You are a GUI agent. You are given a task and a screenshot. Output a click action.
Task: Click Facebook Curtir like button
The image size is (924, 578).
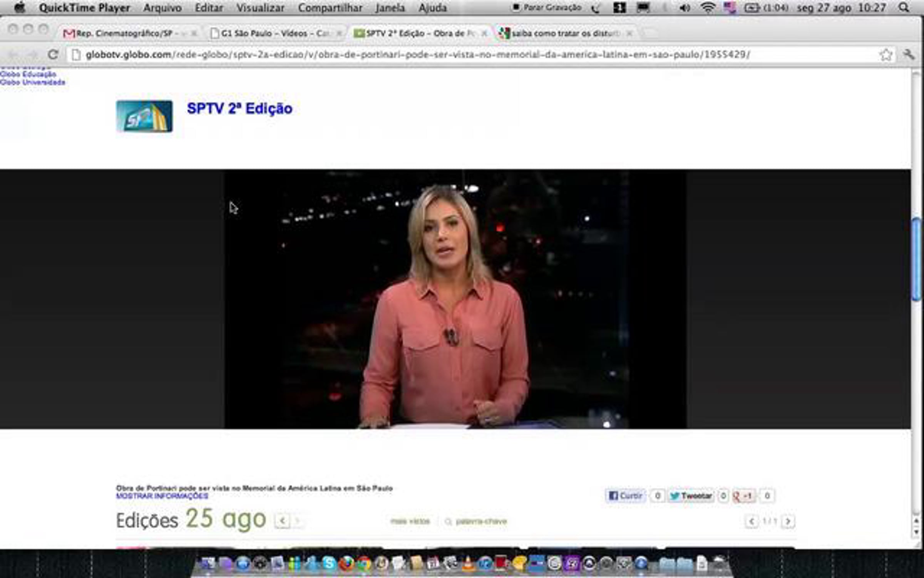[x=625, y=496]
